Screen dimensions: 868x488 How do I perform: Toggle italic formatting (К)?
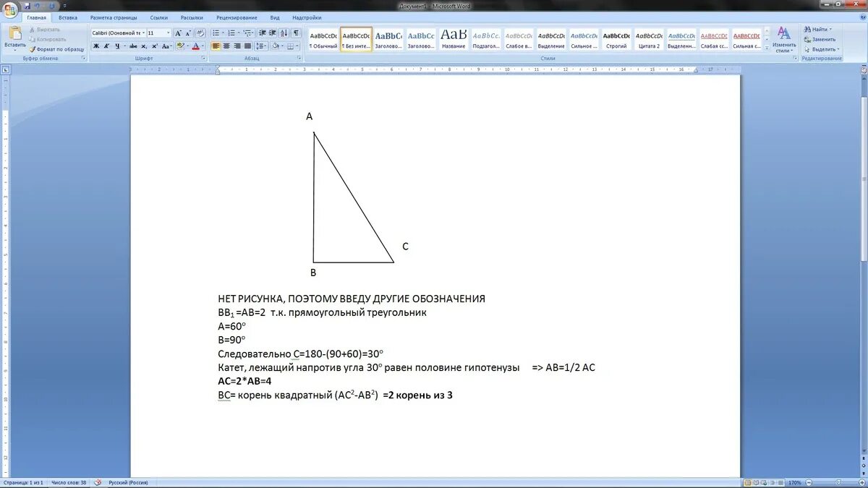(106, 46)
